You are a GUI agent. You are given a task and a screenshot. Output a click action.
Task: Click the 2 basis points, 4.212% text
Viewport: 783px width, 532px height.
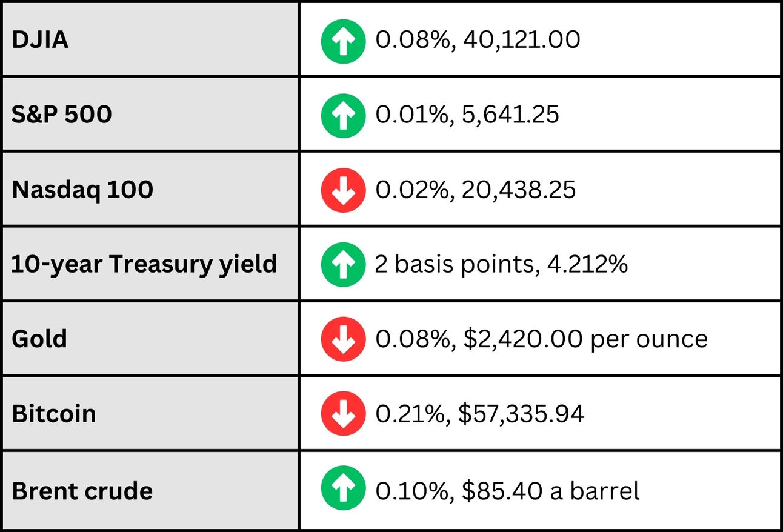coord(501,265)
